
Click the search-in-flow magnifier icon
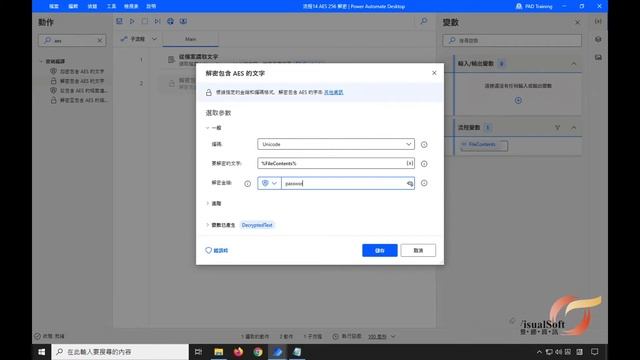424,21
